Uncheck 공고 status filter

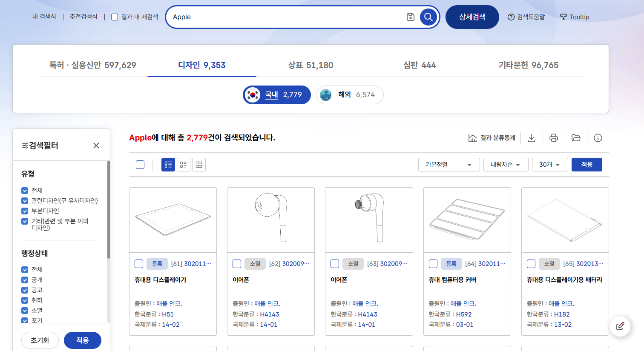click(25, 290)
